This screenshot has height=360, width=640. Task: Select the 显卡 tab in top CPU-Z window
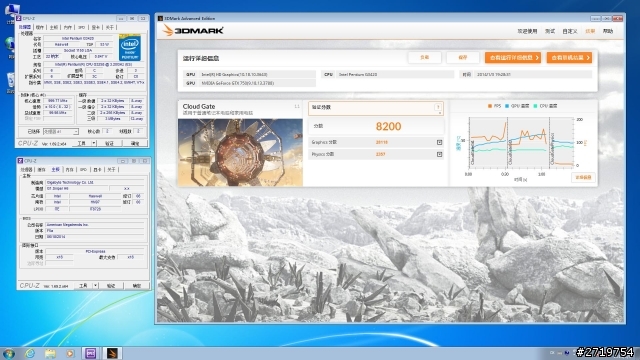[x=96, y=27]
